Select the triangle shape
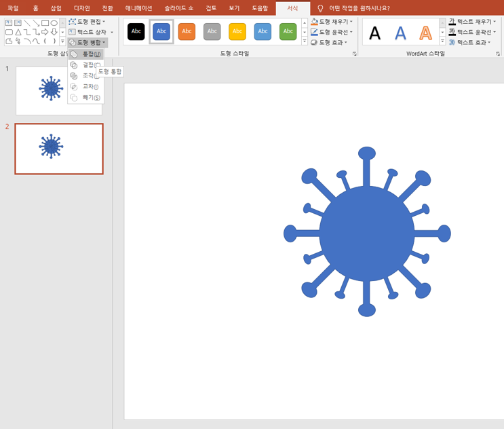This screenshot has height=429, width=504. coord(18,32)
